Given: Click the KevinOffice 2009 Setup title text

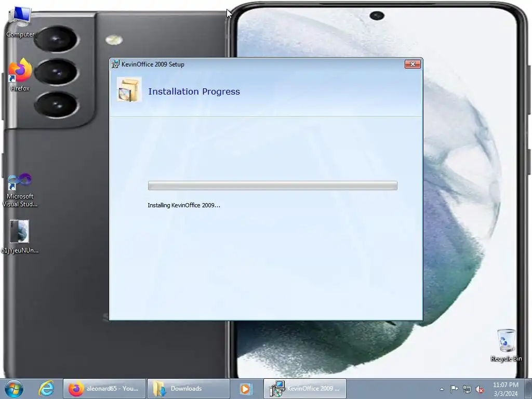Looking at the screenshot, I should coord(153,64).
